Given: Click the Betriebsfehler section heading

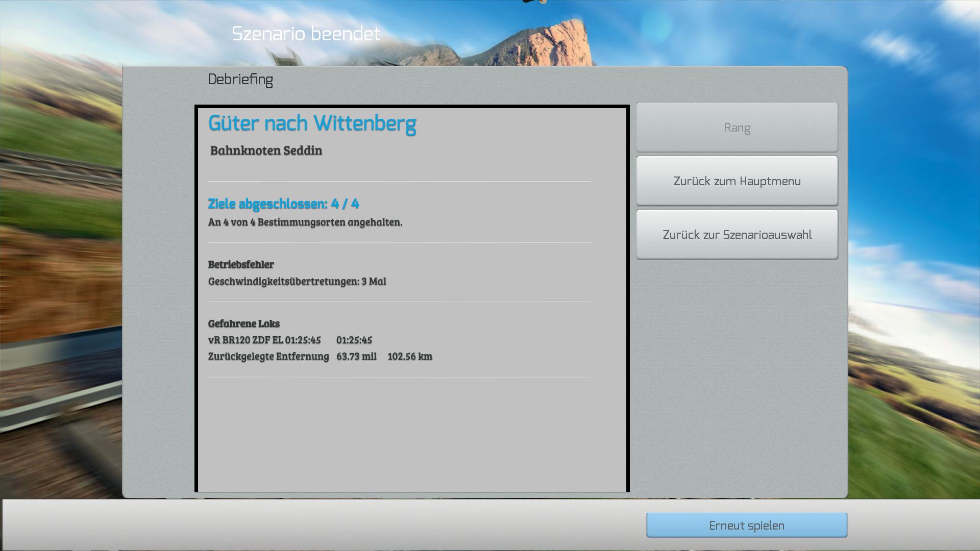Looking at the screenshot, I should [x=241, y=264].
